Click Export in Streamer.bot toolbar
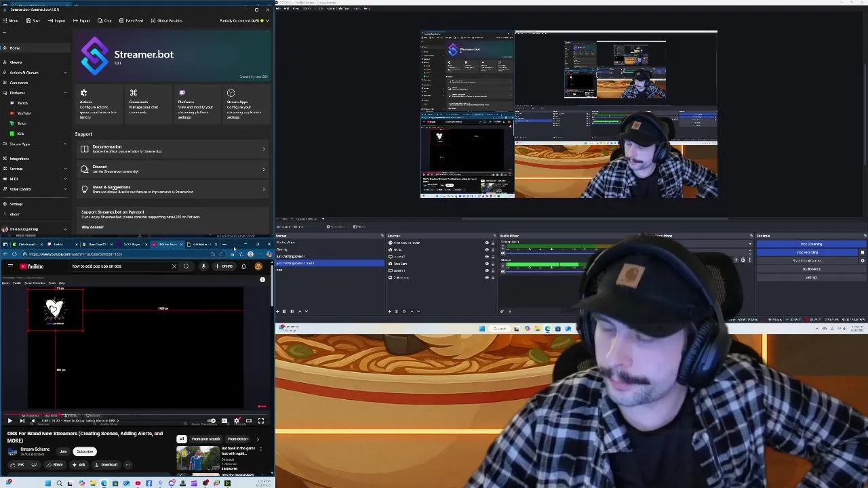The image size is (868, 488). (81, 20)
